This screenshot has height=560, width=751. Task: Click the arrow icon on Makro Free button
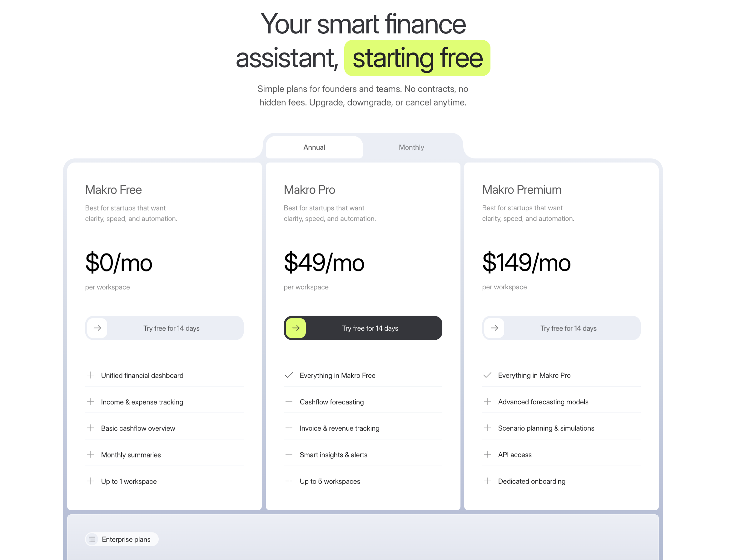click(97, 328)
